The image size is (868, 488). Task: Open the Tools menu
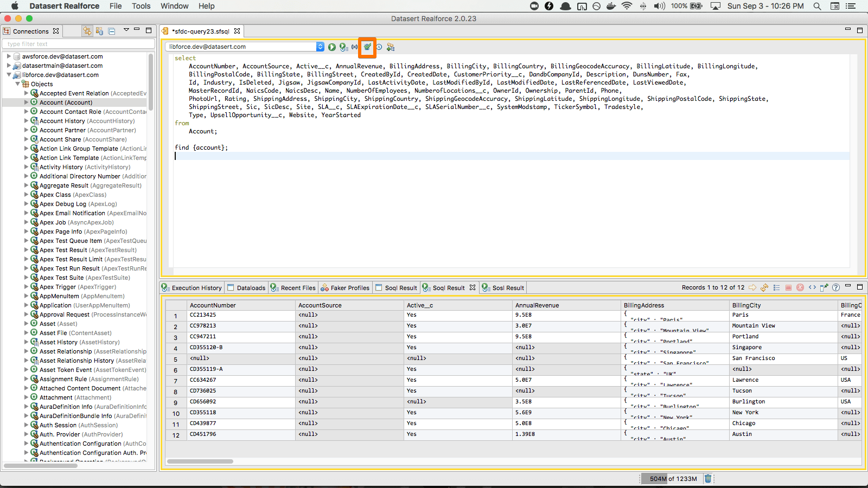[141, 6]
